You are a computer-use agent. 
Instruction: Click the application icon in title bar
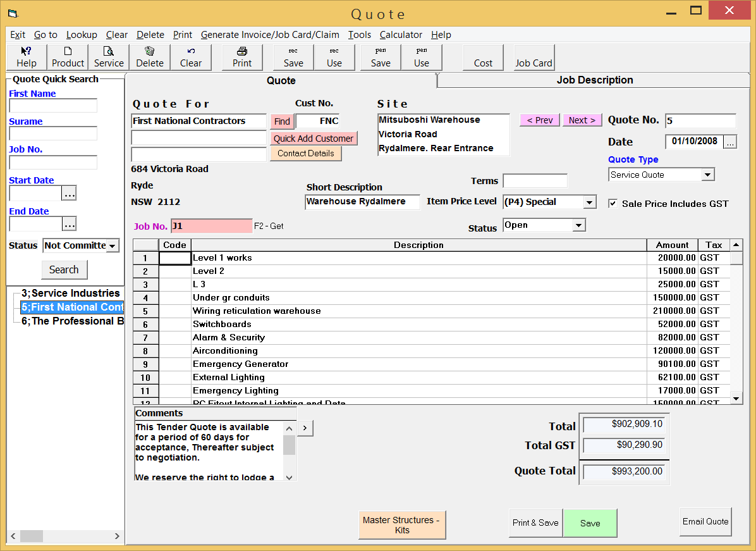(13, 13)
